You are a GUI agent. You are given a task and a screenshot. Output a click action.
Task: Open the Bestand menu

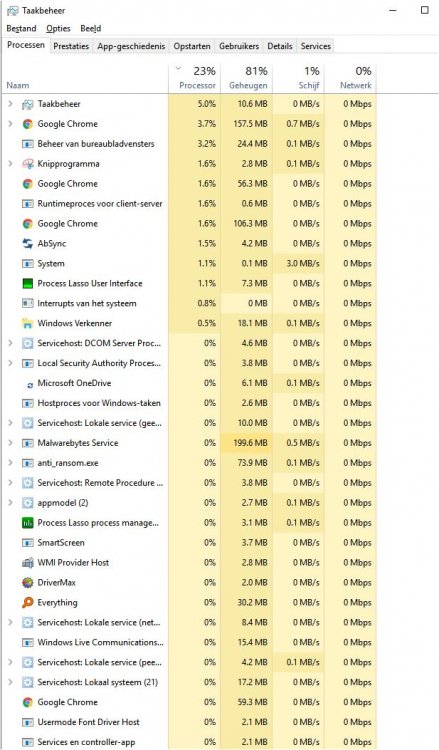click(x=21, y=28)
